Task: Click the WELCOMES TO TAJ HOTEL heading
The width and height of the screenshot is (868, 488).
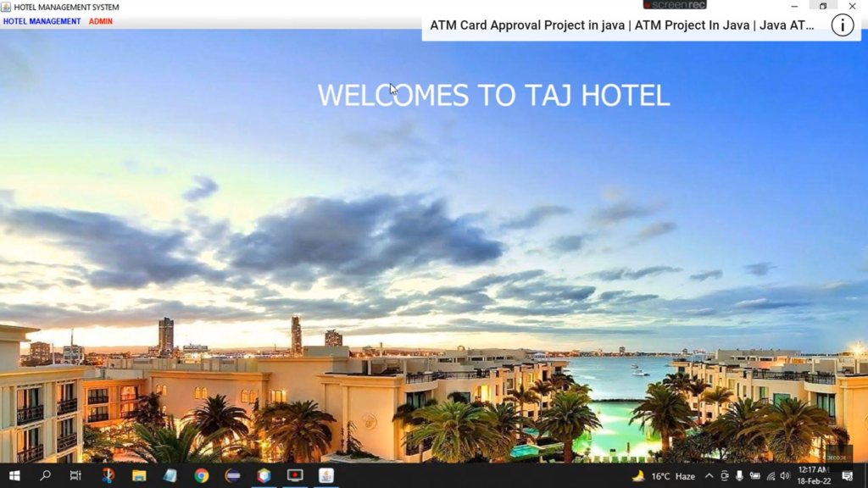Action: tap(493, 95)
